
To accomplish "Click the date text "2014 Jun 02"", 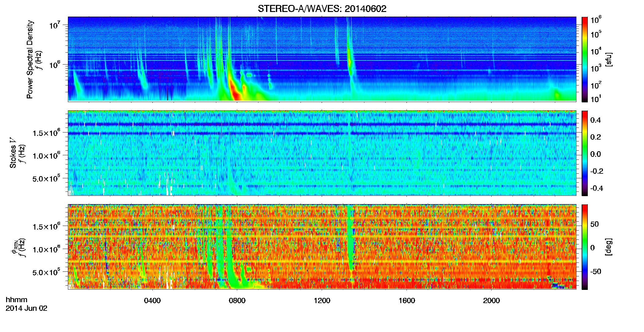I will click(x=26, y=308).
